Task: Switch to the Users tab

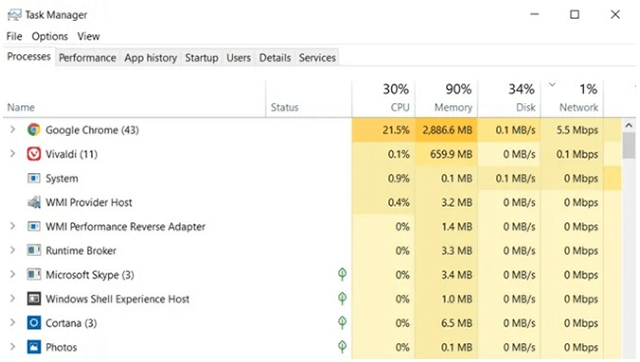Action: (238, 58)
